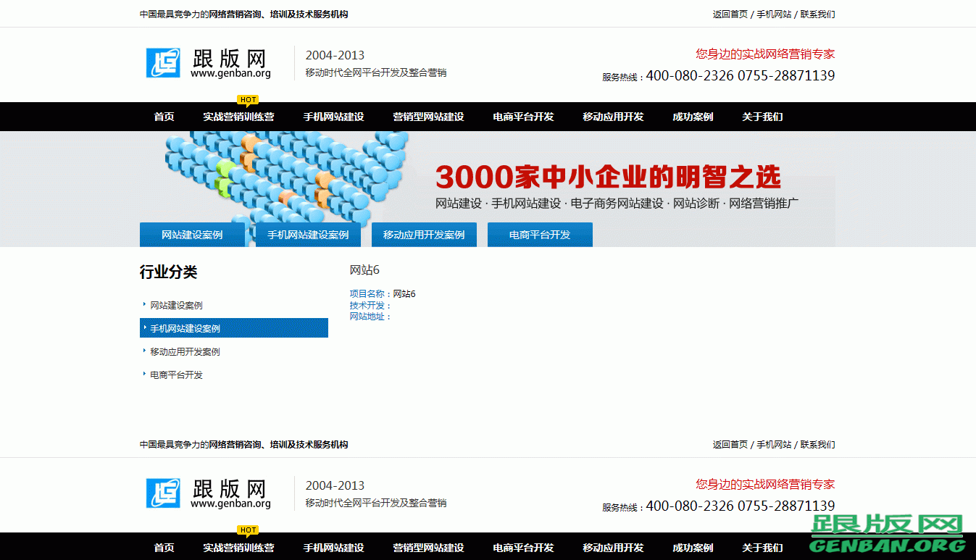
Task: Click the 跟版网 logo in the header
Action: [208, 64]
